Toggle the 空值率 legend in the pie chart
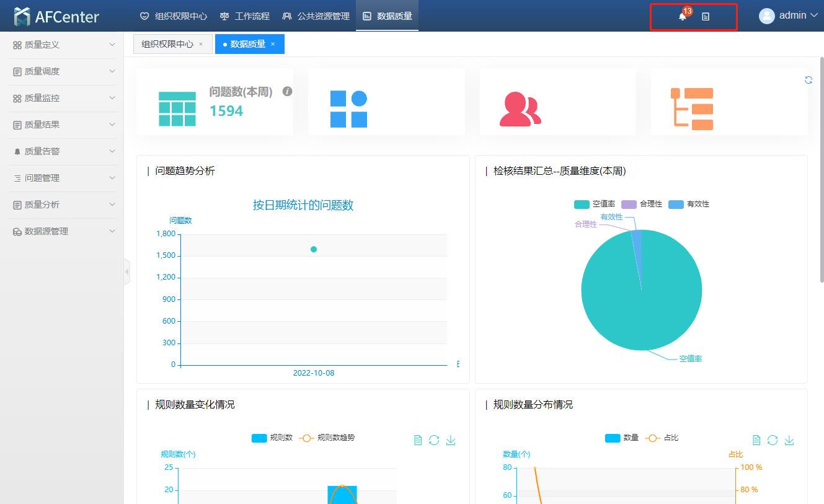Viewport: 824px width, 504px height. pos(595,204)
